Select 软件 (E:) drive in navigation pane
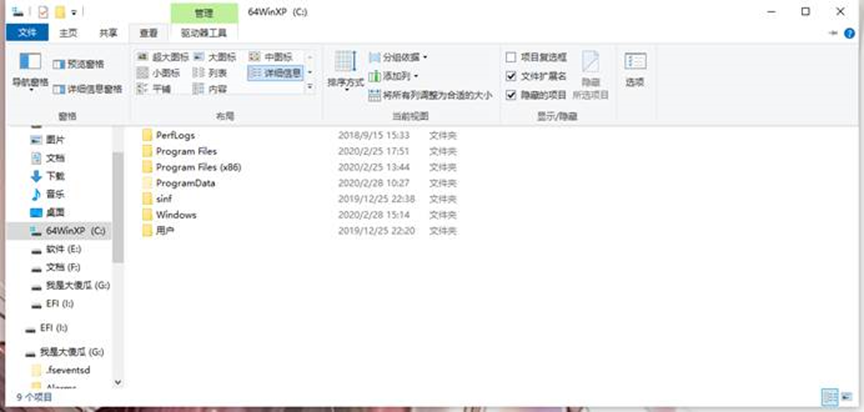Image resolution: width=864 pixels, height=412 pixels. 56,250
